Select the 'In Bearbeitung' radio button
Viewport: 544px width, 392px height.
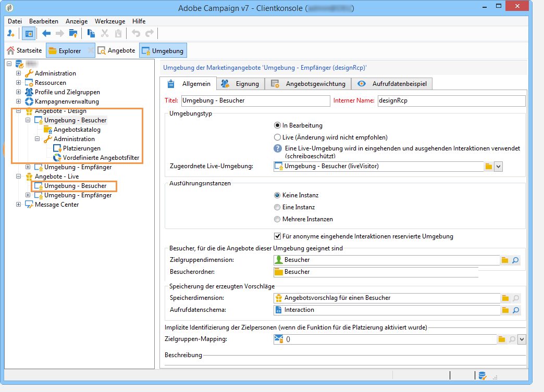click(277, 125)
